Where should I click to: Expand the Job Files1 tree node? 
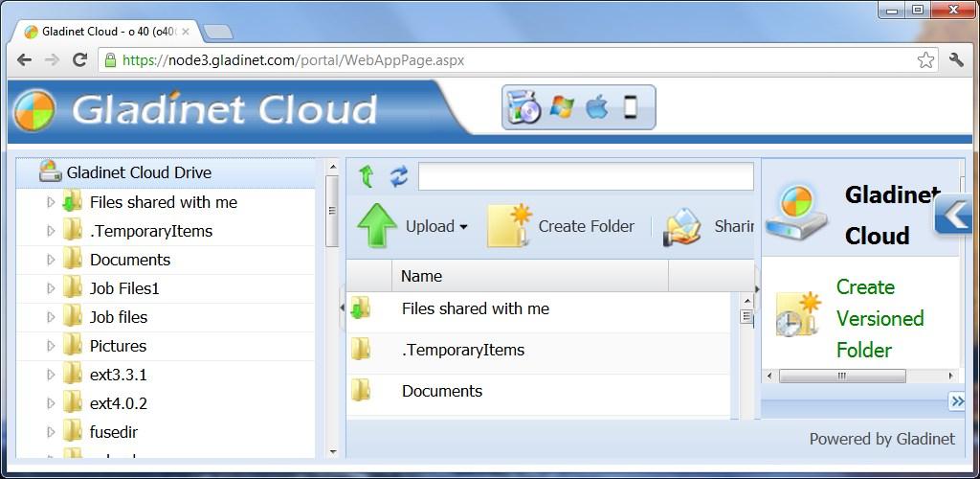click(52, 288)
